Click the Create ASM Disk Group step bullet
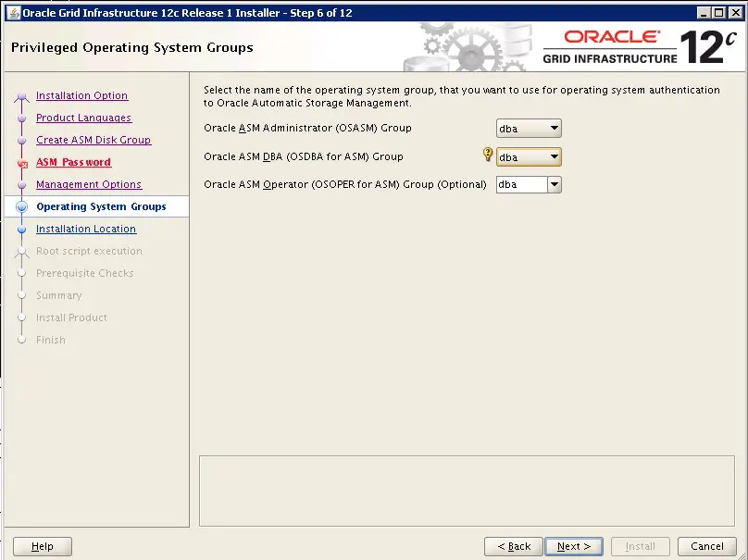Viewport: 748px width, 560px height. tap(21, 141)
